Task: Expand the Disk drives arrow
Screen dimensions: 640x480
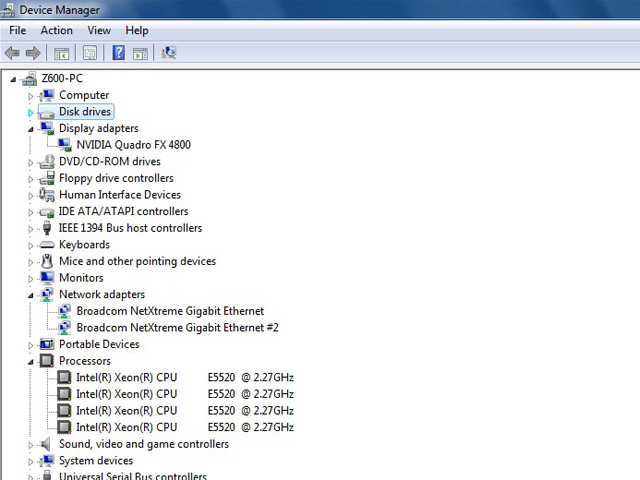Action: [31, 113]
